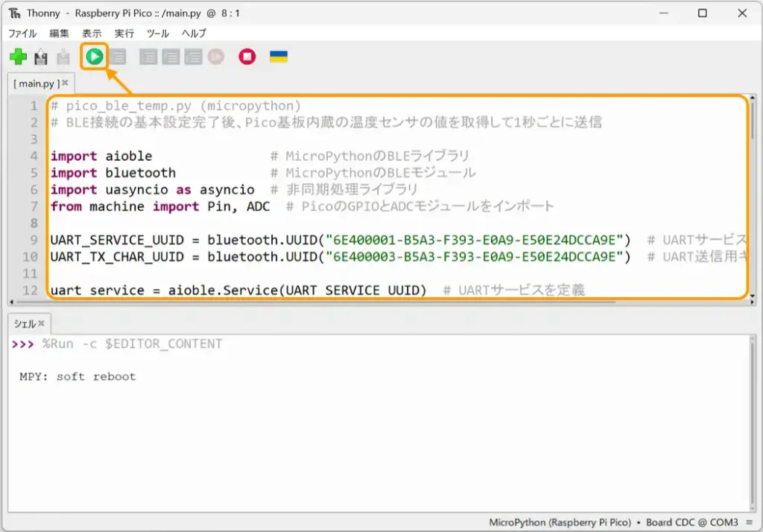Save file with the greyed save icon

point(63,57)
